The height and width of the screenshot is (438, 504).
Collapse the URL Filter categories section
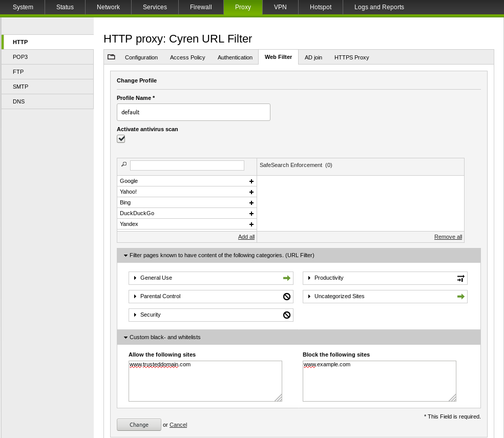(x=125, y=255)
